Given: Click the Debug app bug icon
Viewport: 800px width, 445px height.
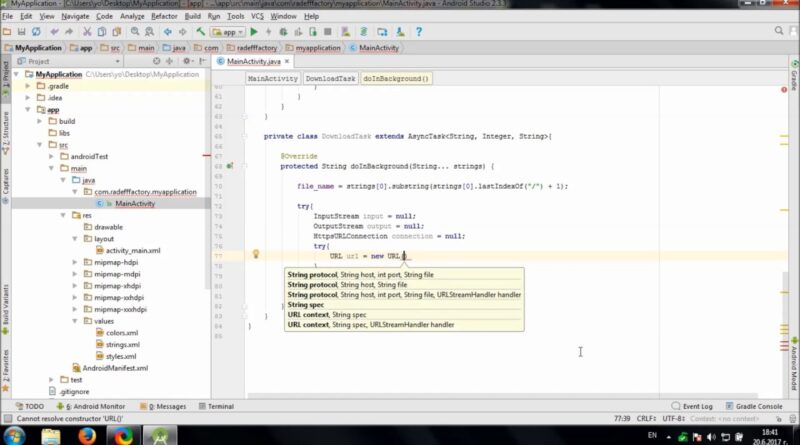Looking at the screenshot, I should pos(283,32).
